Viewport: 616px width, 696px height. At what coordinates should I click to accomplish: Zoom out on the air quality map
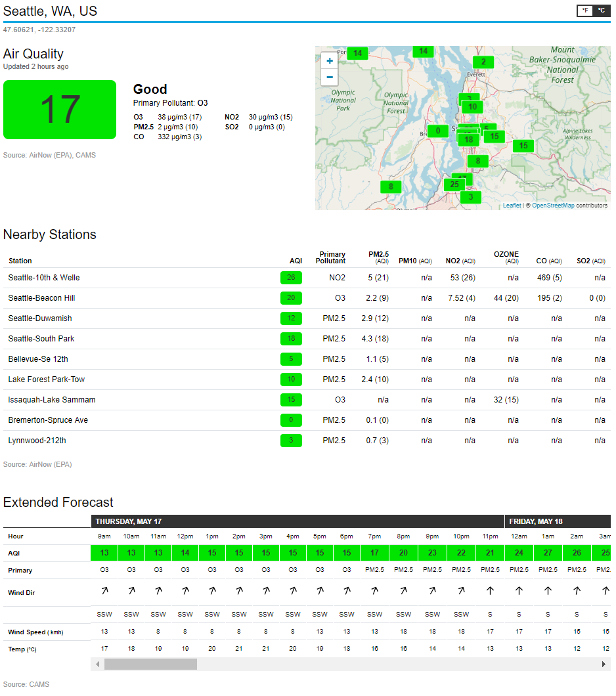tap(329, 77)
